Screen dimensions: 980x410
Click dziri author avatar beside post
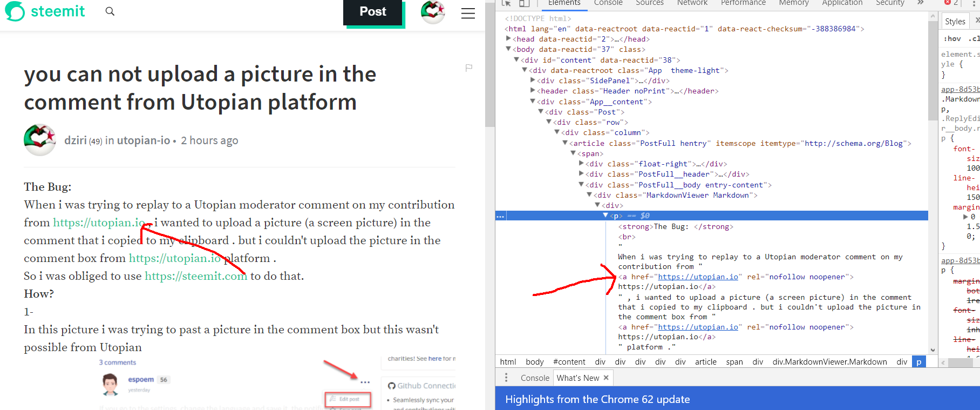click(x=40, y=140)
